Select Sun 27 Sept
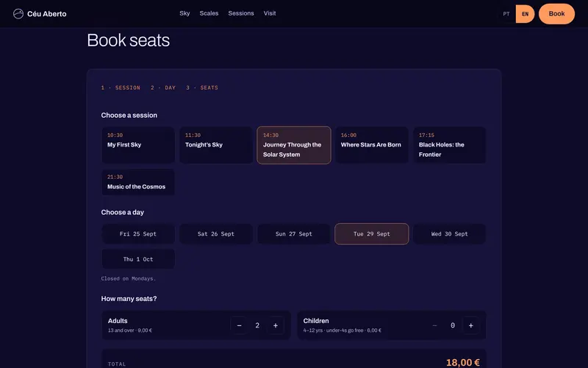Image resolution: width=588 pixels, height=368 pixels. coord(294,234)
